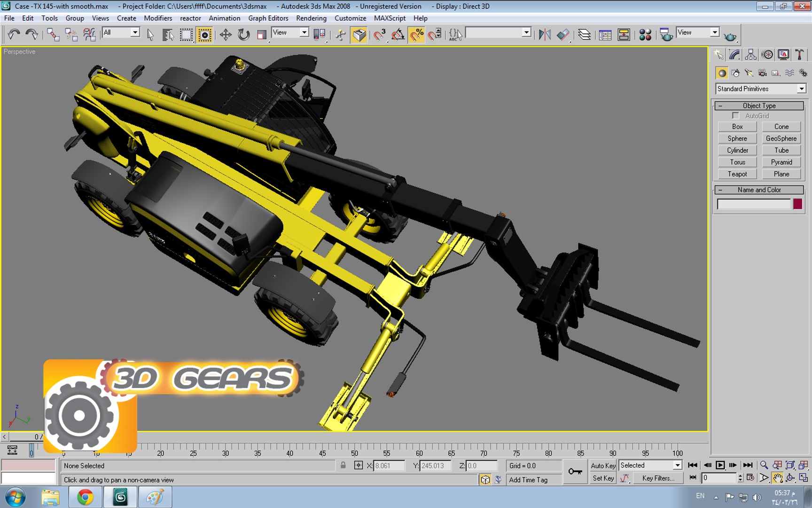
Task: Click the Mirror tool icon
Action: tap(545, 35)
